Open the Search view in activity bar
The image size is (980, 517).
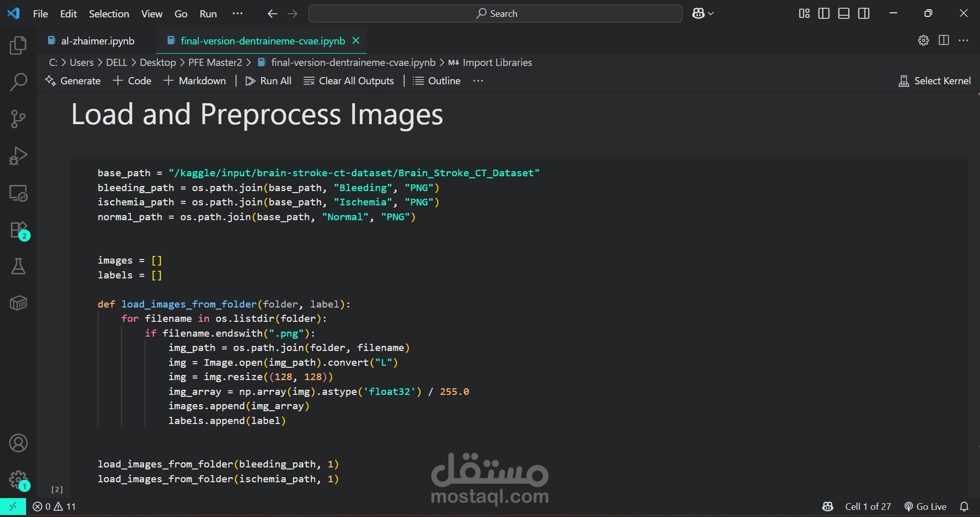pyautogui.click(x=18, y=82)
